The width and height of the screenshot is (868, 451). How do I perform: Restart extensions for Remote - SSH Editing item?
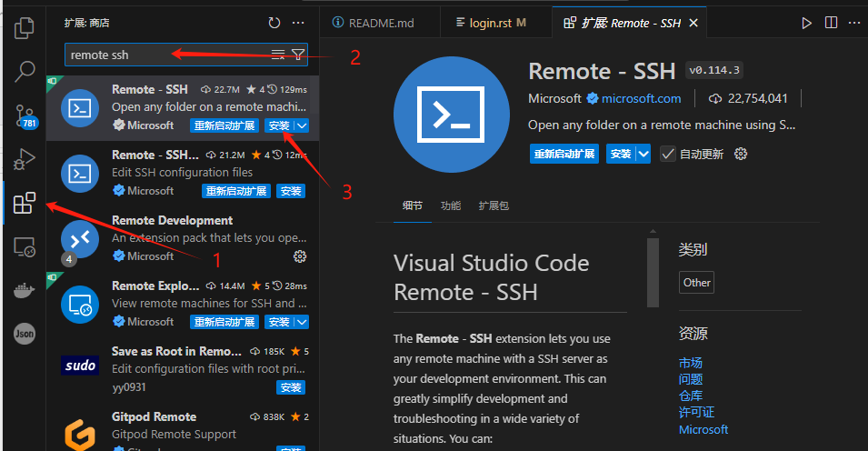(x=236, y=191)
